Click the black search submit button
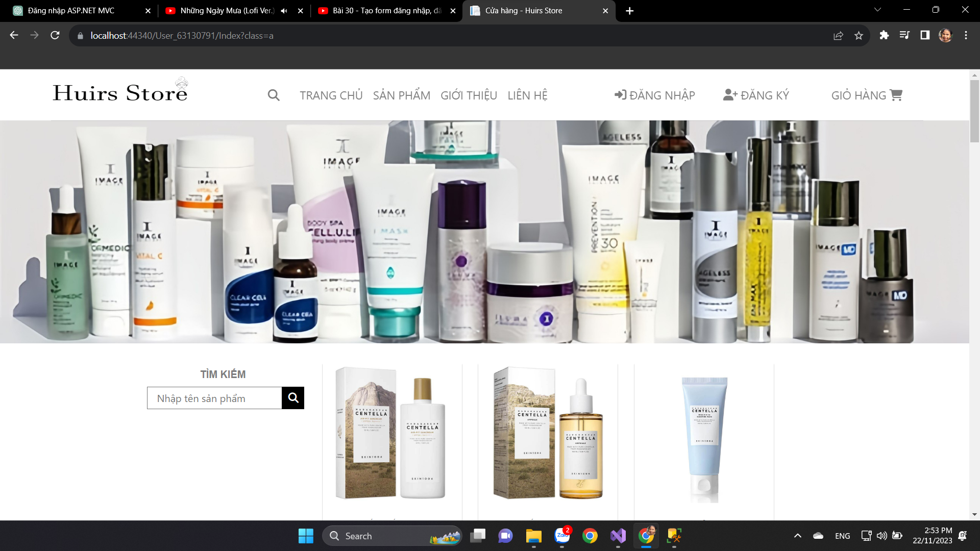 [x=293, y=398]
